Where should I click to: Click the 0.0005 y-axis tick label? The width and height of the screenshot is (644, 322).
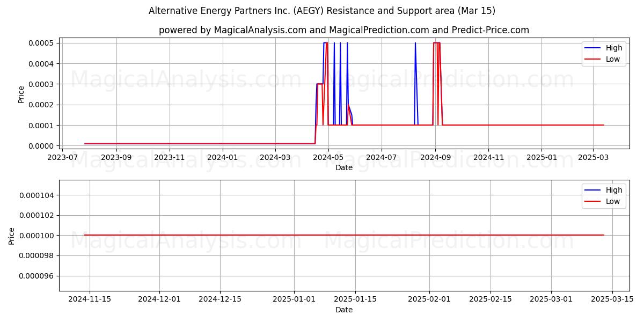[x=41, y=43]
